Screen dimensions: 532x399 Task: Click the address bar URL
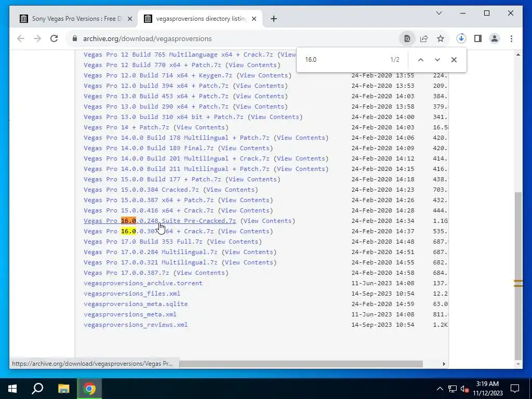point(147,38)
